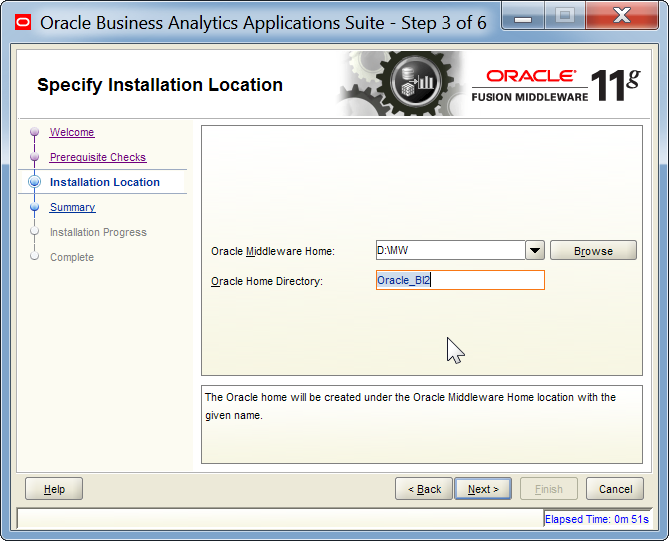
Task: Click the Installation Progress step label
Action: [x=98, y=233]
